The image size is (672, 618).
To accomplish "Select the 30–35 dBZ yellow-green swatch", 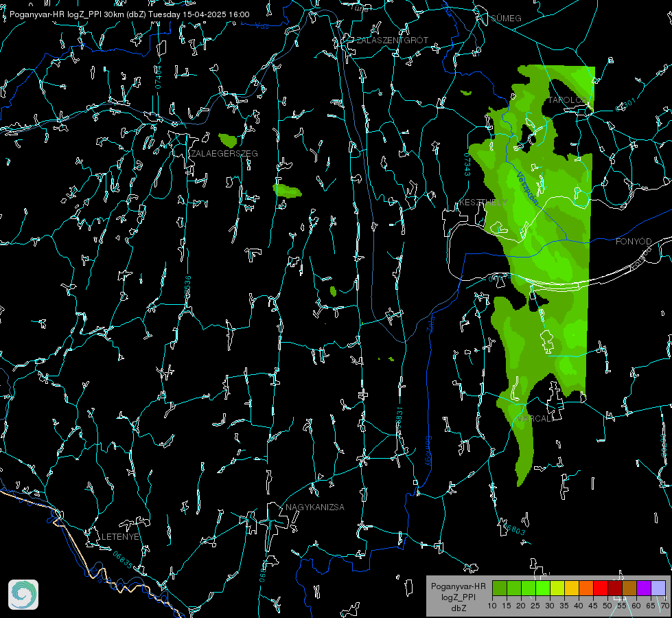I will click(x=557, y=588).
